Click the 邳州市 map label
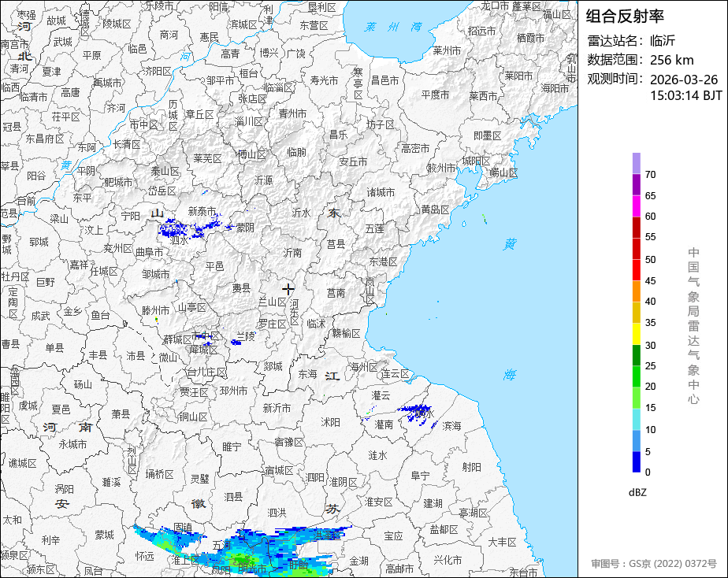Image resolution: width=728 pixels, height=578 pixels. [233, 391]
